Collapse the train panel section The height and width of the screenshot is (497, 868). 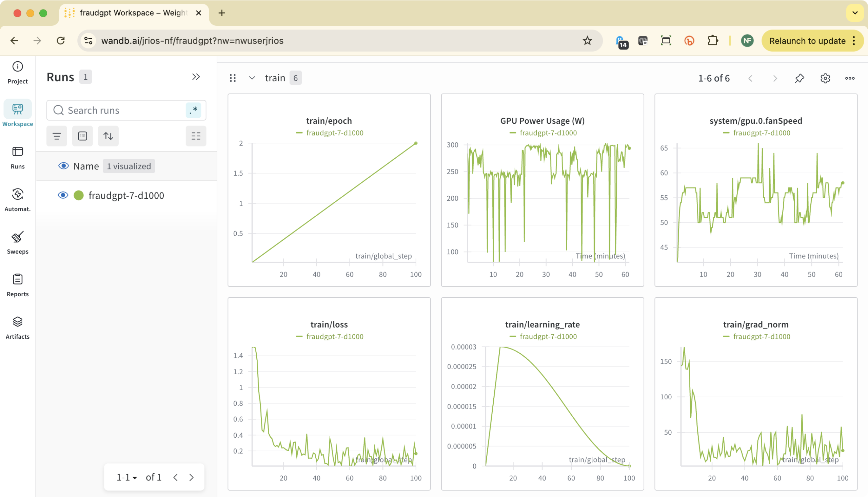[x=252, y=78]
